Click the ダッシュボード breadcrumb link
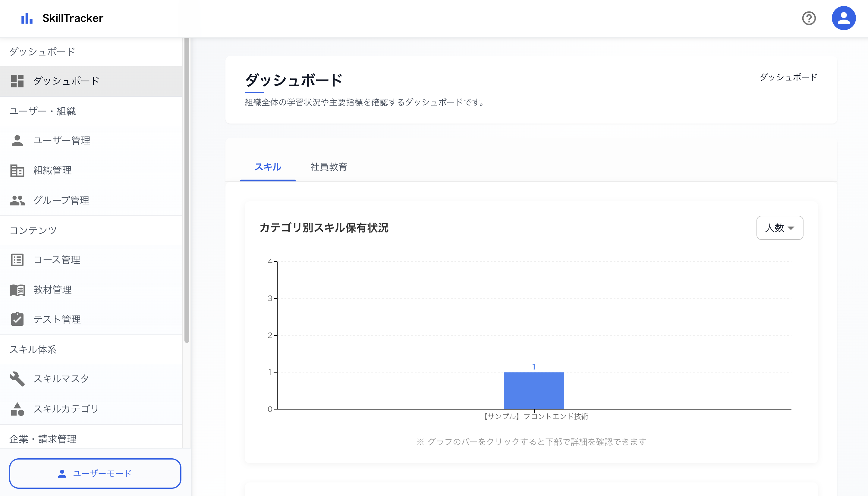This screenshot has width=868, height=496. point(788,77)
